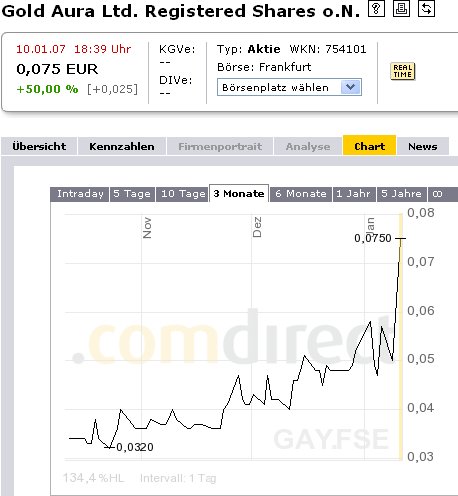This screenshot has width=458, height=496.
Task: Select the 3 Monate chart range
Action: 239,193
